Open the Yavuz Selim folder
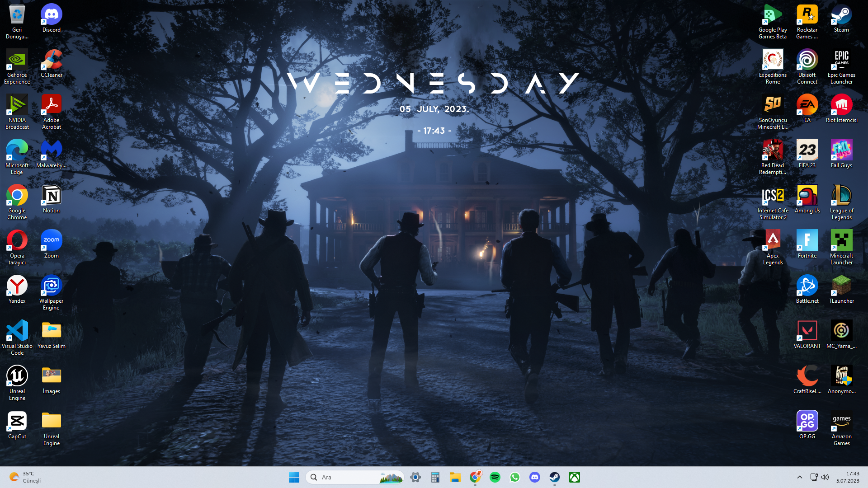The image size is (868, 488). click(52, 335)
